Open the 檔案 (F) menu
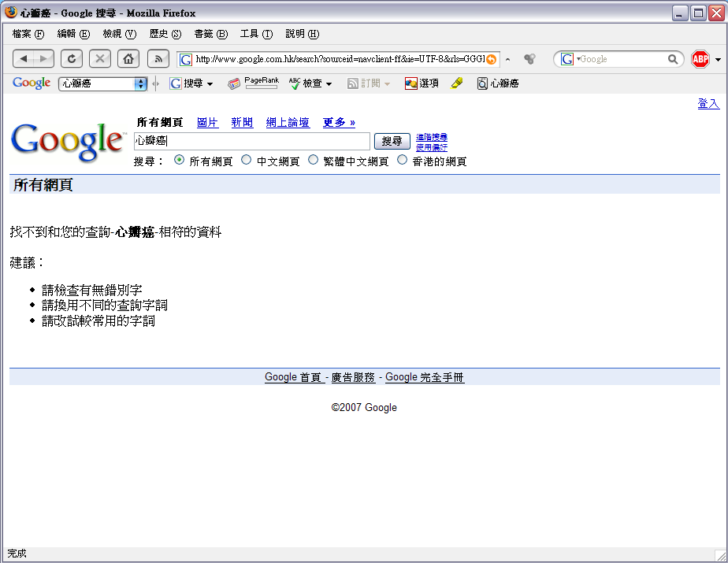The width and height of the screenshot is (728, 563). (28, 34)
